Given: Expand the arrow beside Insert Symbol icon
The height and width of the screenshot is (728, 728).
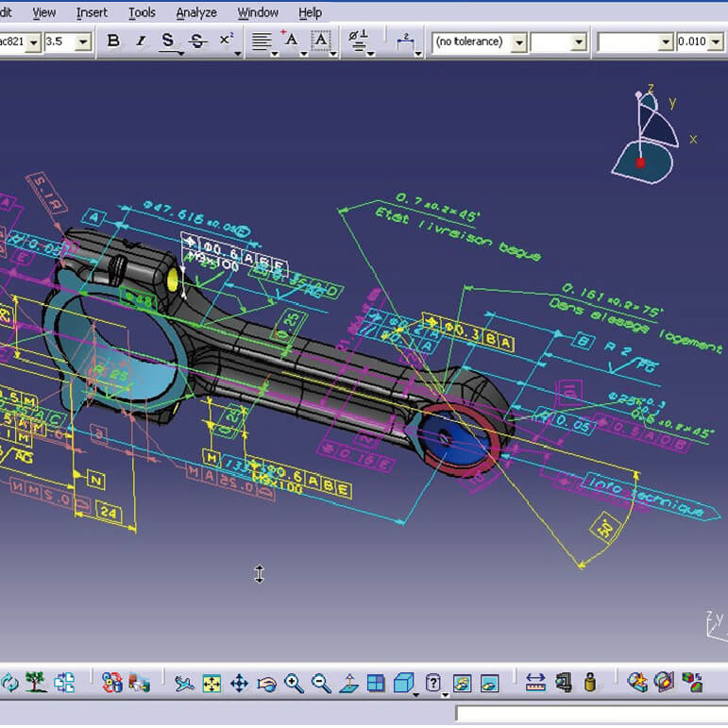Looking at the screenshot, I should (x=370, y=54).
